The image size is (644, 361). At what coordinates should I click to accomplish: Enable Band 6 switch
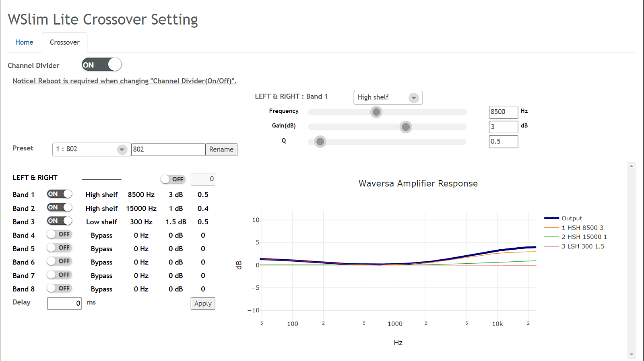point(60,261)
